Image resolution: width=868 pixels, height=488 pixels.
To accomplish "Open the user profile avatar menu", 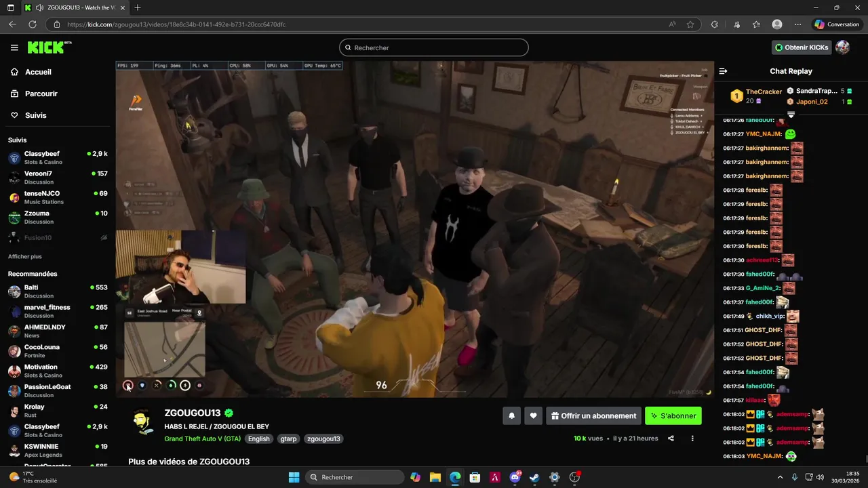I will (843, 47).
